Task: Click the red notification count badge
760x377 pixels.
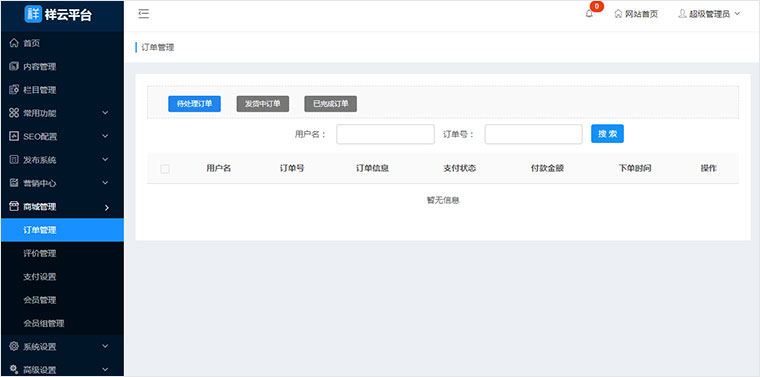Action: click(x=597, y=7)
